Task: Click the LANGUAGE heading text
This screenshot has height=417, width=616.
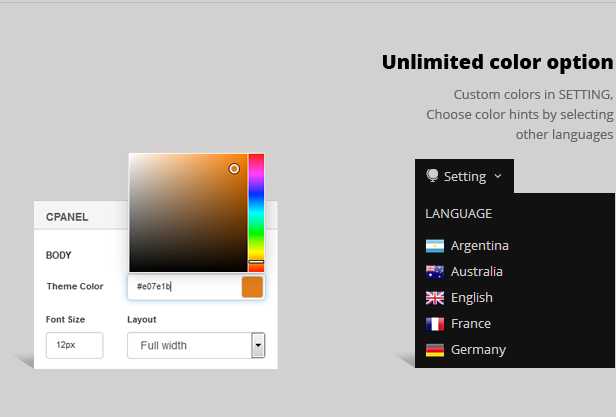Action: click(458, 213)
